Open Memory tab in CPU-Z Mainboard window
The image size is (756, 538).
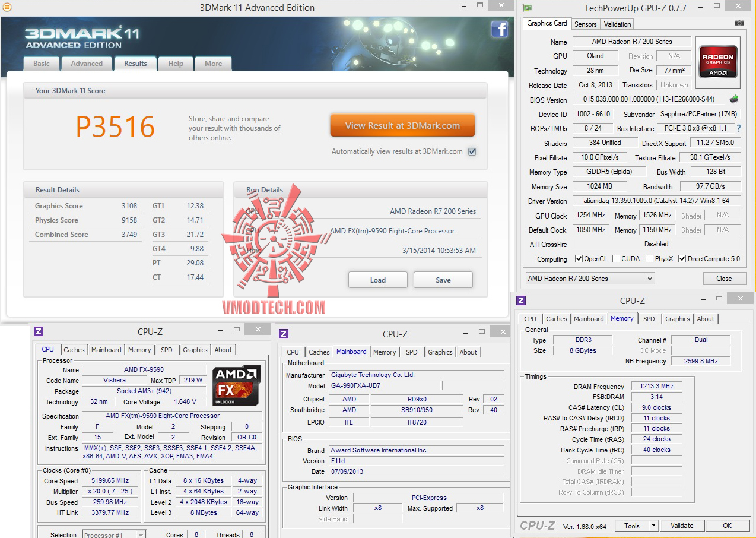click(385, 352)
